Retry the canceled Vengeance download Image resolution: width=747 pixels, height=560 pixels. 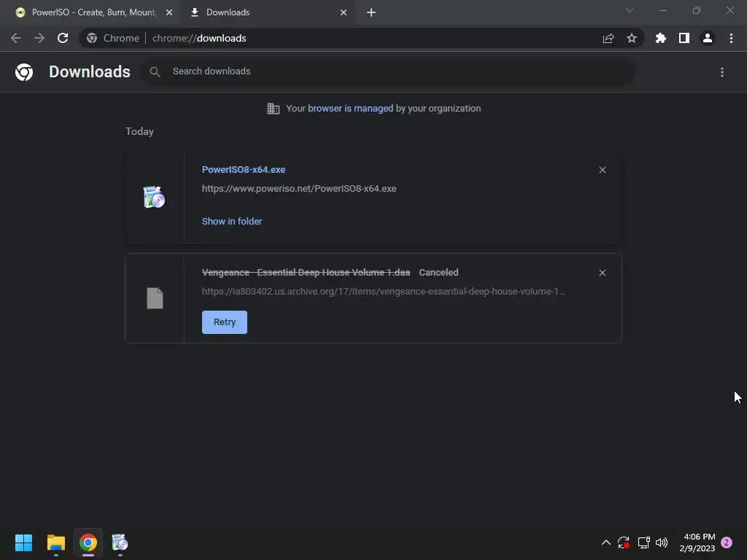click(225, 322)
